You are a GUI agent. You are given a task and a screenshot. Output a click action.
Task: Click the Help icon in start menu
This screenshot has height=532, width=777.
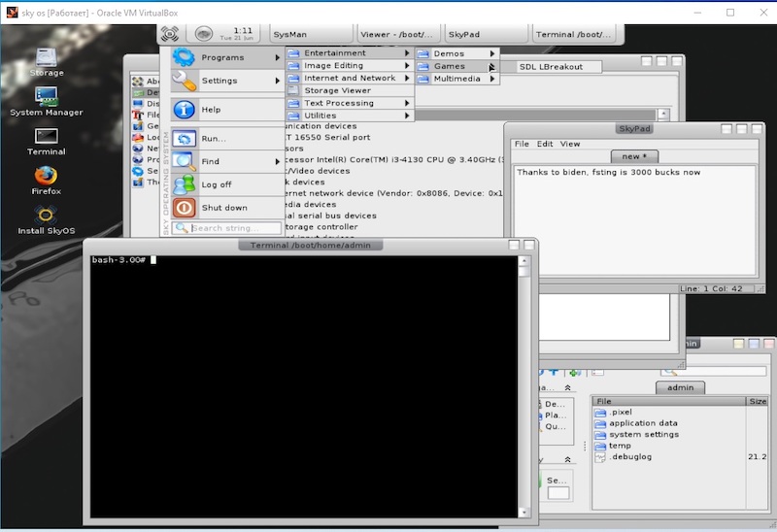(x=184, y=110)
